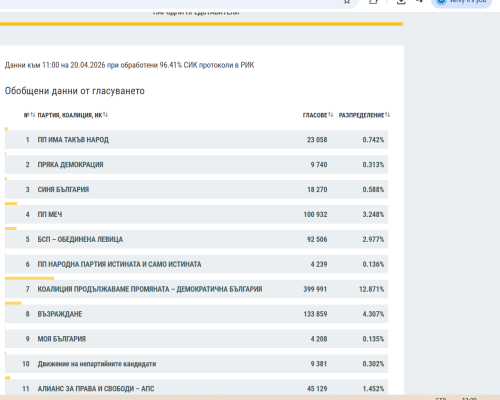The image size is (500, 400).
Task: Select "АЛИАНС ЗА ПРАВА И СВОБОДИ – АПС"
Action: click(96, 389)
